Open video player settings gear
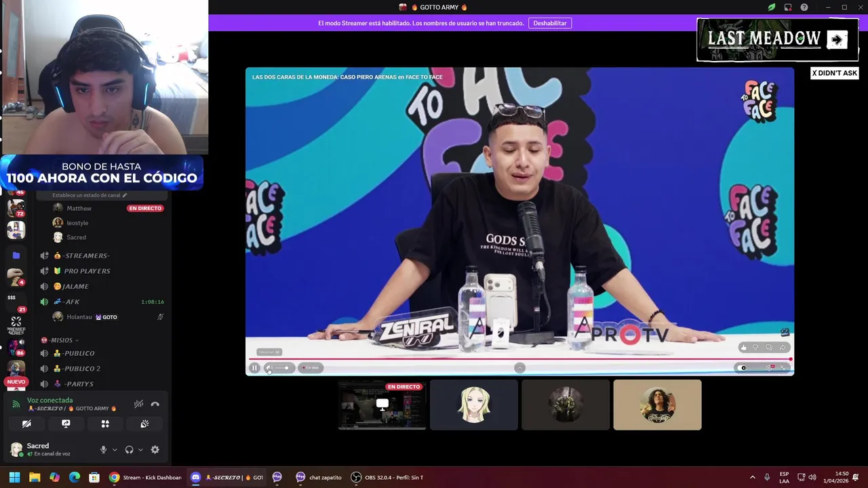The width and height of the screenshot is (868, 488). click(769, 368)
